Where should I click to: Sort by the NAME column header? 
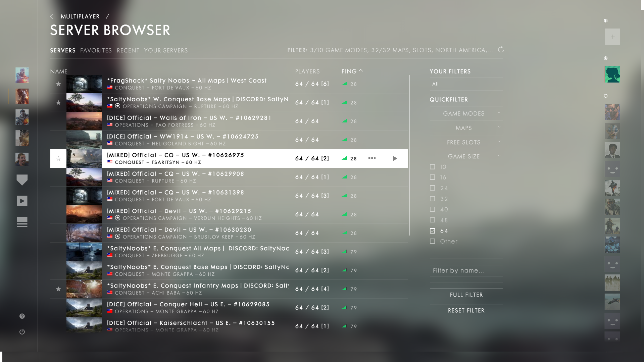(59, 71)
